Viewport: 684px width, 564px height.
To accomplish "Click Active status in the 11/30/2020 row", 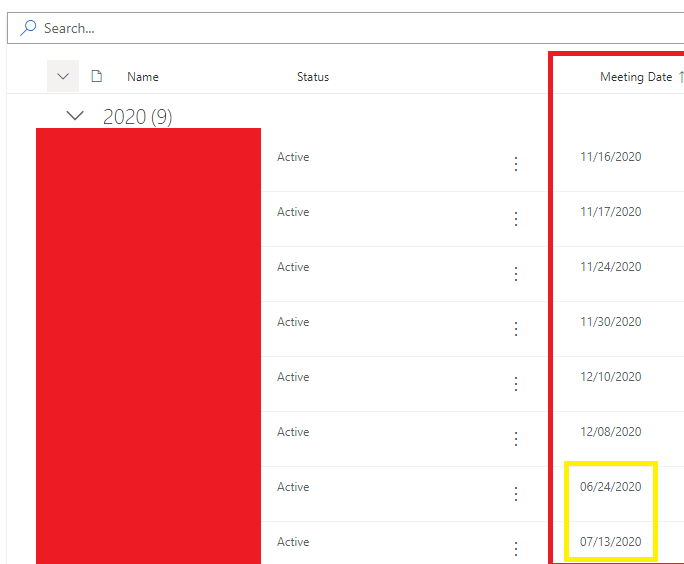I will point(293,321).
